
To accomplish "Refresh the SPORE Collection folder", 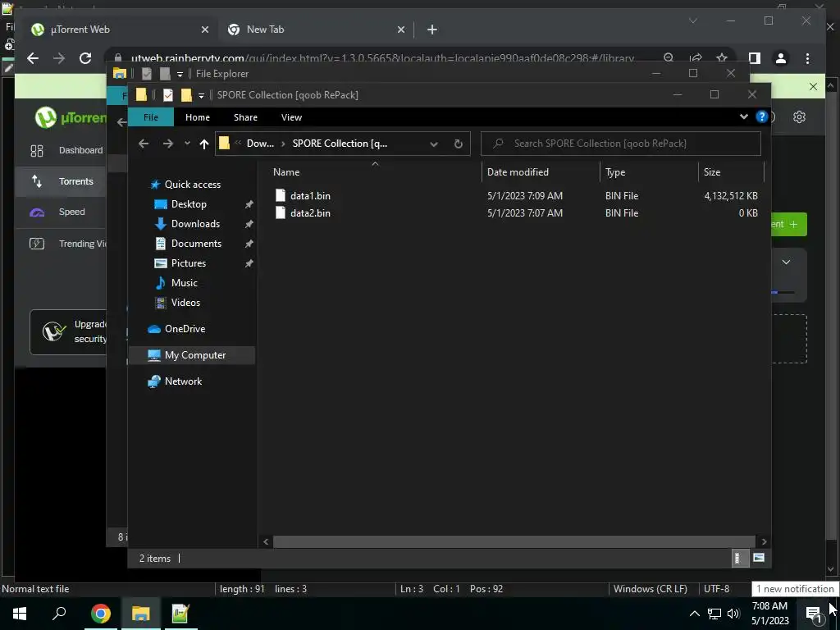I will (458, 144).
